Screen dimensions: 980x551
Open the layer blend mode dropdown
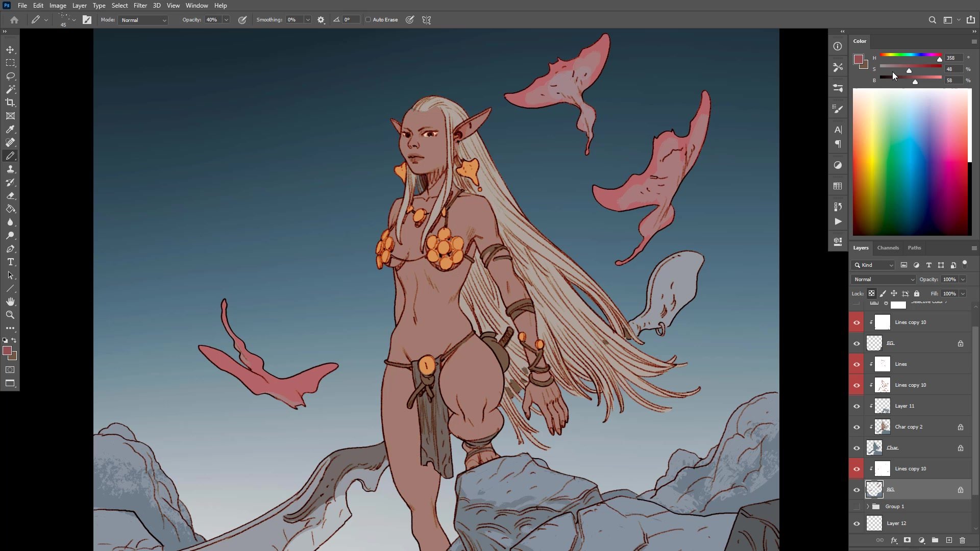(x=884, y=280)
